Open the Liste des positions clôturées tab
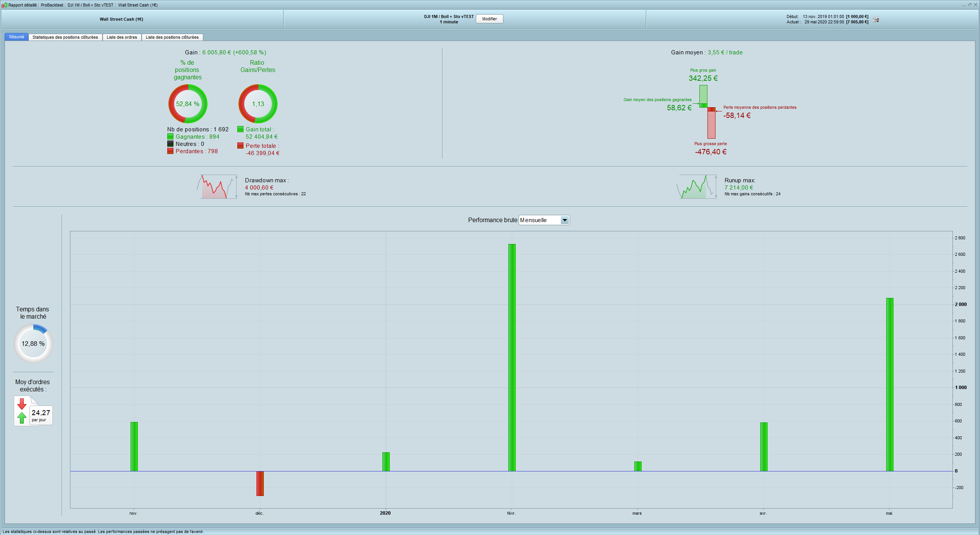 tap(172, 37)
